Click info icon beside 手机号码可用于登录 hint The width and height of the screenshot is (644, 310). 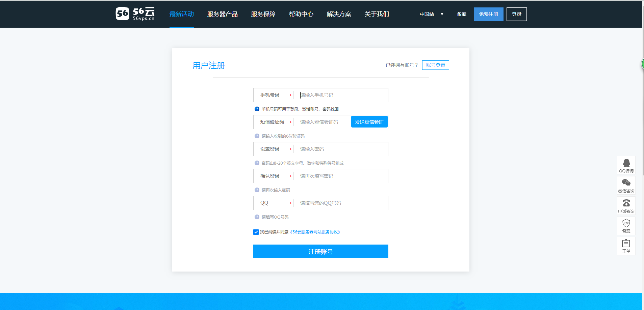tap(257, 109)
